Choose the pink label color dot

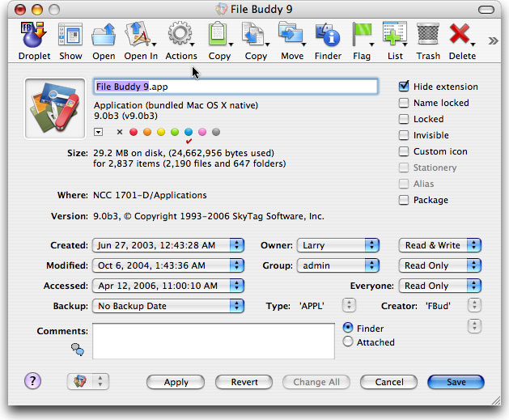202,132
